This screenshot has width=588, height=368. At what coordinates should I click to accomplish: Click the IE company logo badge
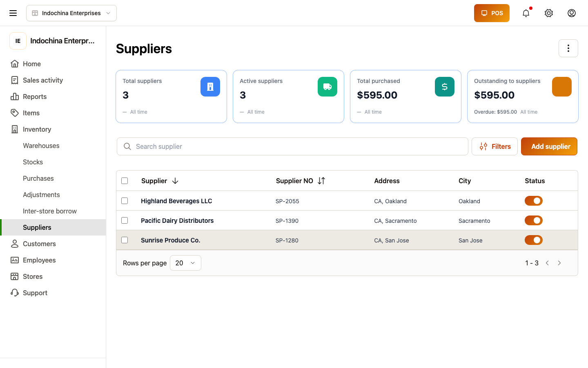(x=18, y=41)
